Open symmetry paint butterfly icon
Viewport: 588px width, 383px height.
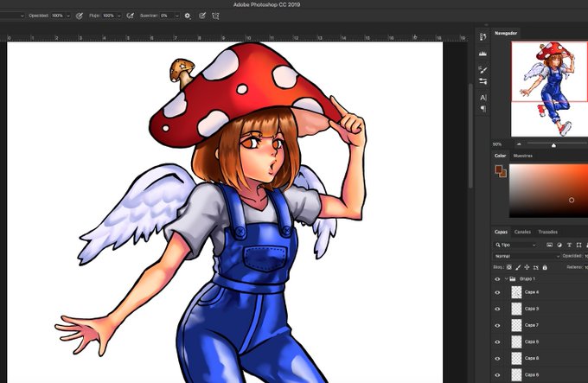(x=215, y=16)
